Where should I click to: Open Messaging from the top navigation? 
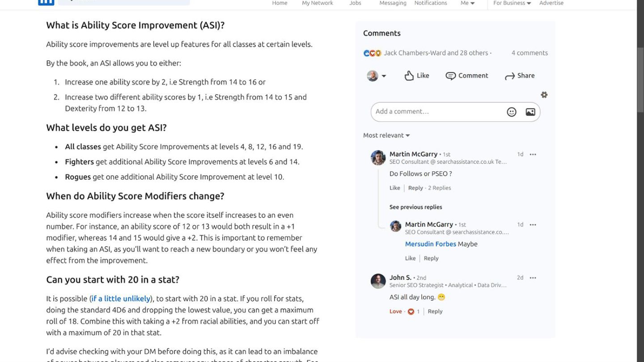coord(393,3)
